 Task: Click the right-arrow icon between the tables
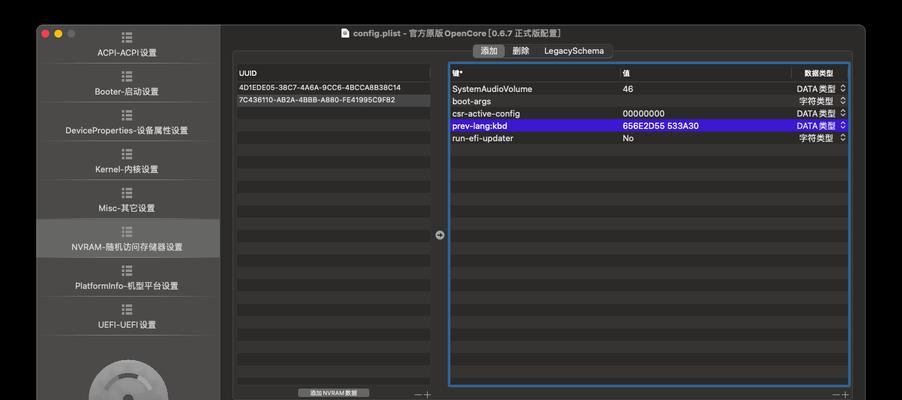[439, 235]
